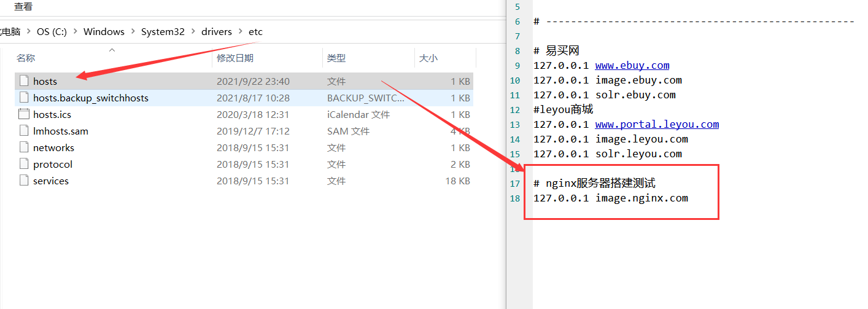Click the protocol file name

click(x=53, y=164)
